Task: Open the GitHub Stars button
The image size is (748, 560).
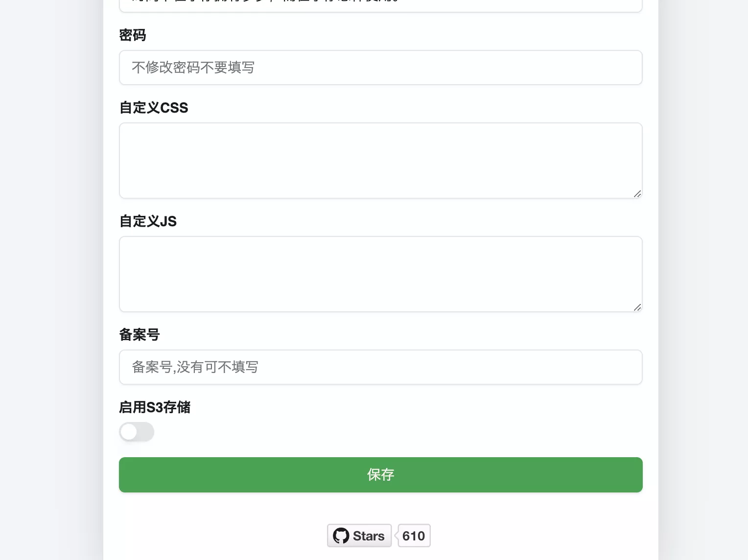Action: (359, 536)
